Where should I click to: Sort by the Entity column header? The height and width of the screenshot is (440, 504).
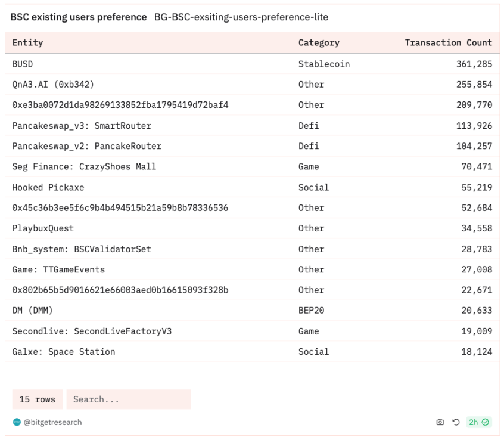click(x=27, y=42)
